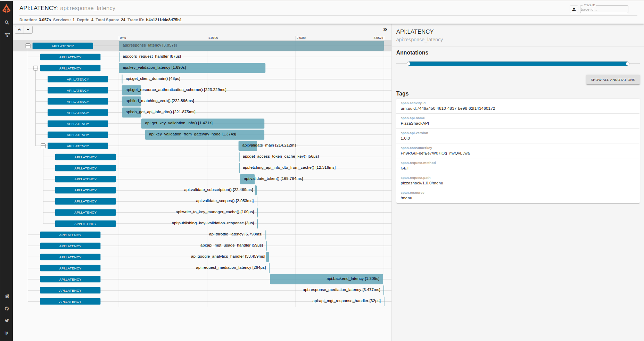Collapse the root api:response_latency span tree

coord(28,46)
